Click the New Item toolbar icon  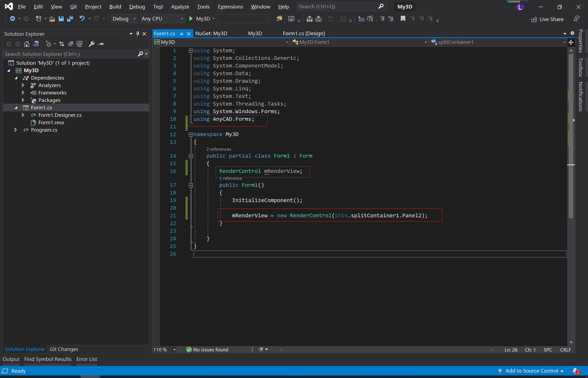click(x=38, y=19)
